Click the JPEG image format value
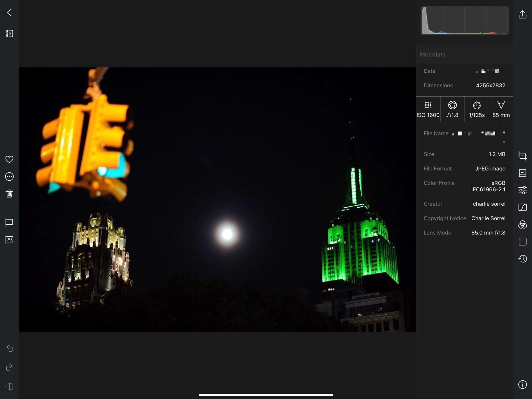Screen dimensions: 532x399 click(490, 168)
